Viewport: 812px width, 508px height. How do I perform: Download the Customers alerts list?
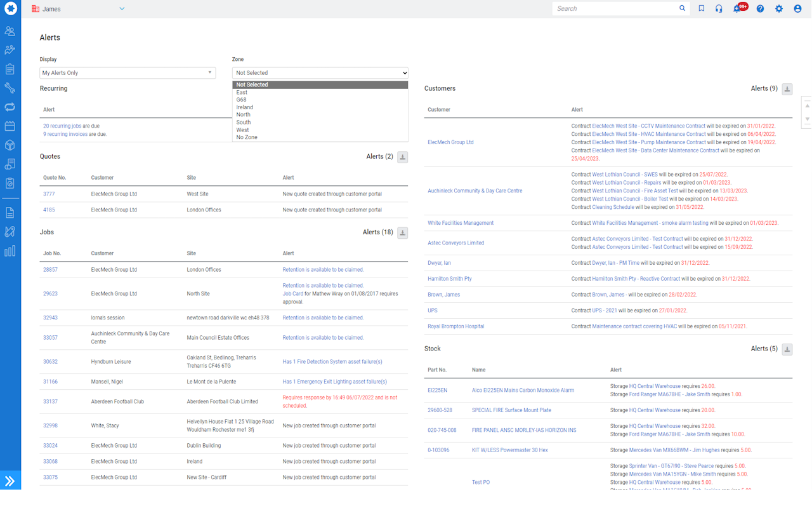point(787,90)
